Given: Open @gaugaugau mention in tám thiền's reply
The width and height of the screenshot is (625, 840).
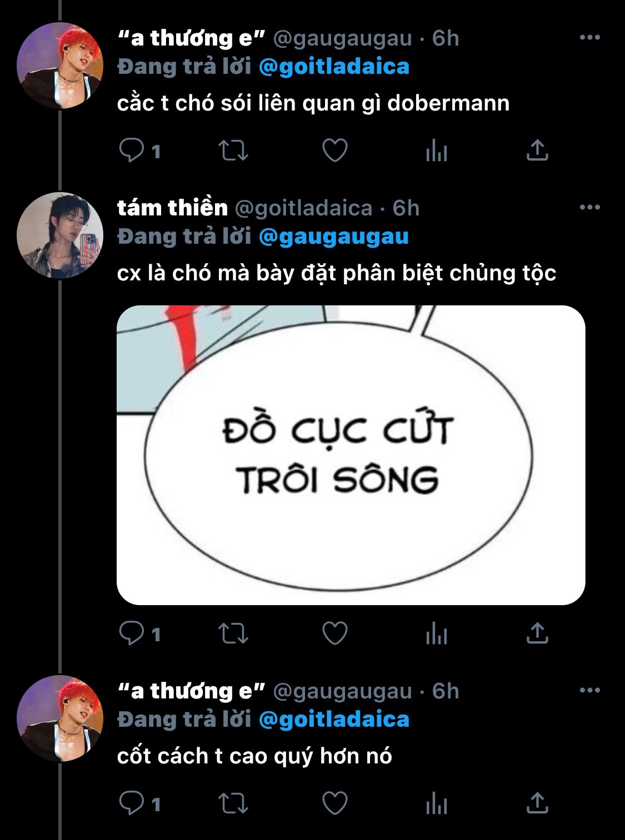Looking at the screenshot, I should 334,237.
